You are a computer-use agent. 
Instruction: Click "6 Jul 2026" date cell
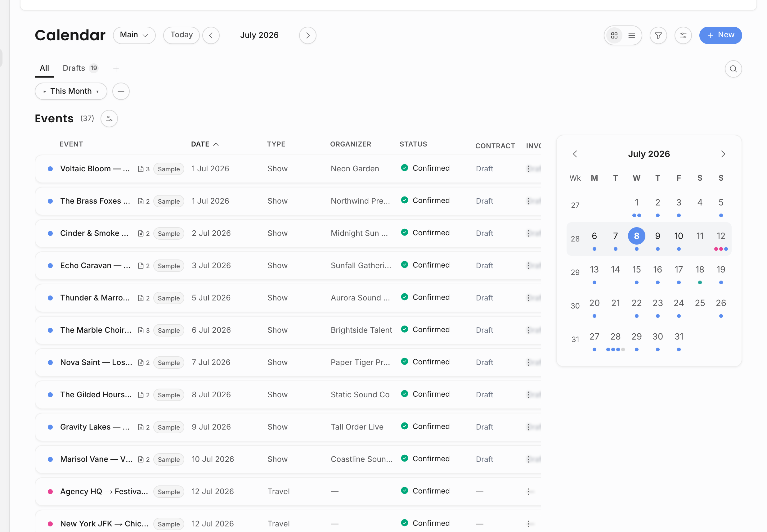211,330
